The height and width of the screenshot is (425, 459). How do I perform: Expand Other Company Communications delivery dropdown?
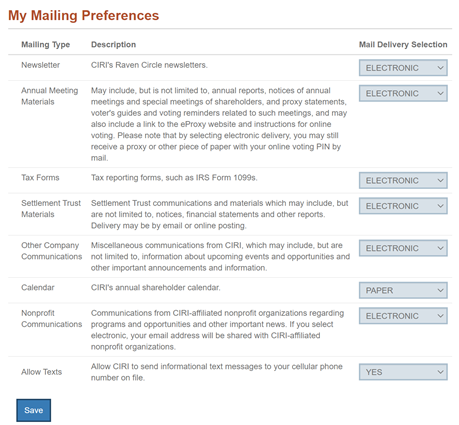pyautogui.click(x=403, y=248)
